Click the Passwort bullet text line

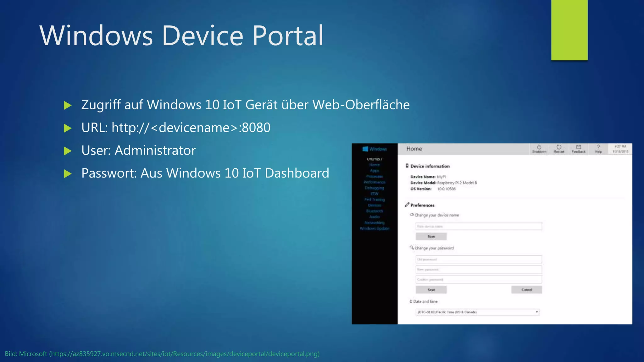[x=205, y=173]
